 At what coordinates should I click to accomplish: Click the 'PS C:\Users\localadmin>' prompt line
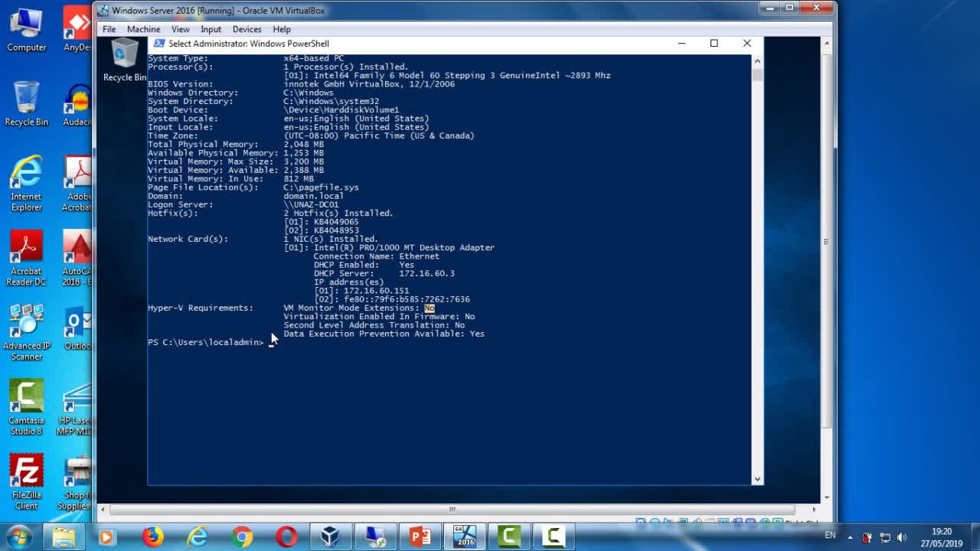[206, 342]
